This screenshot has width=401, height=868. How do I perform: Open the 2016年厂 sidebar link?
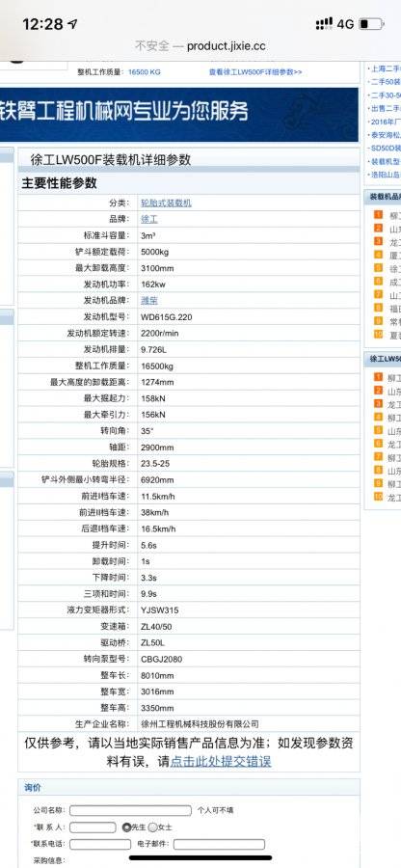click(385, 122)
